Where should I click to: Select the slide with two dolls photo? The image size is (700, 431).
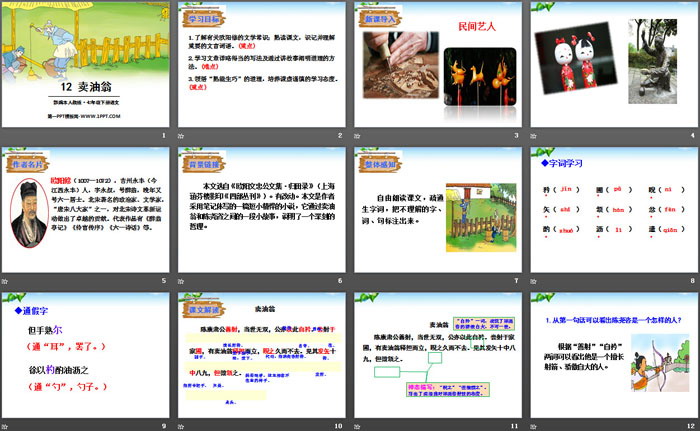[614, 65]
